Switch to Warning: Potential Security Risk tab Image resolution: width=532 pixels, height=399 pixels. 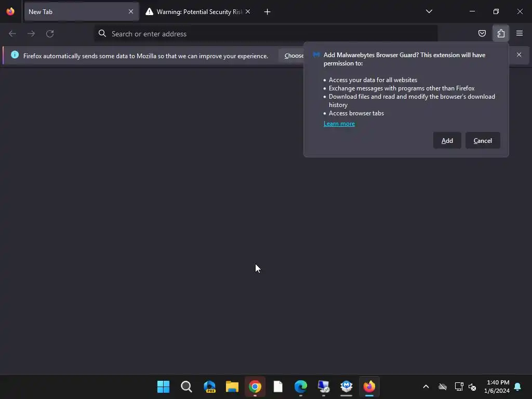click(x=198, y=11)
